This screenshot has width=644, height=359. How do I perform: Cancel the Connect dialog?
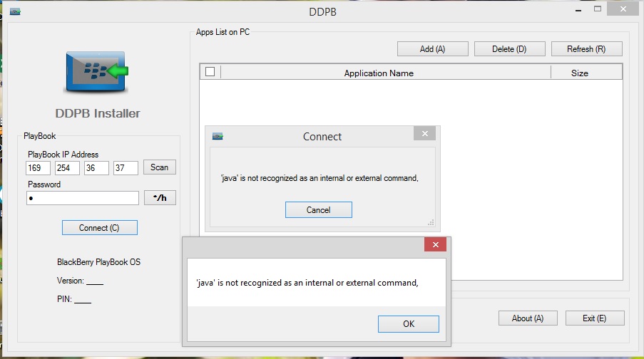tap(318, 209)
